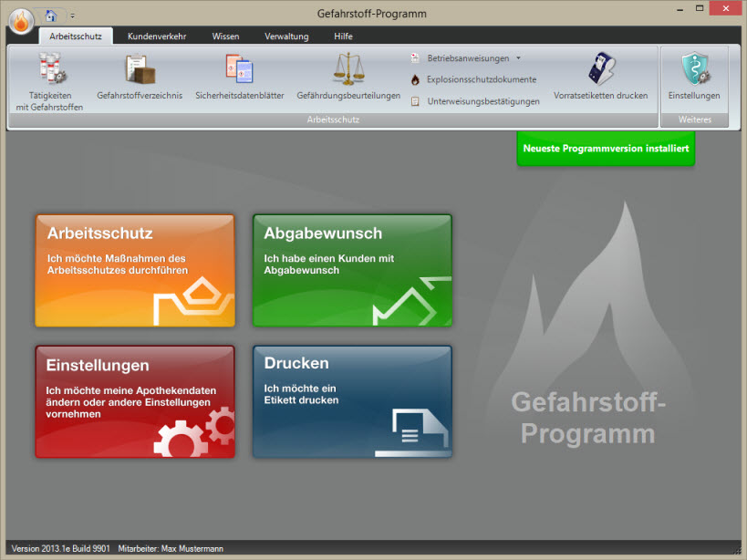Screen dimensions: 747x560
Task: Open Einstellungen shield icon in ribbon
Action: 695,68
